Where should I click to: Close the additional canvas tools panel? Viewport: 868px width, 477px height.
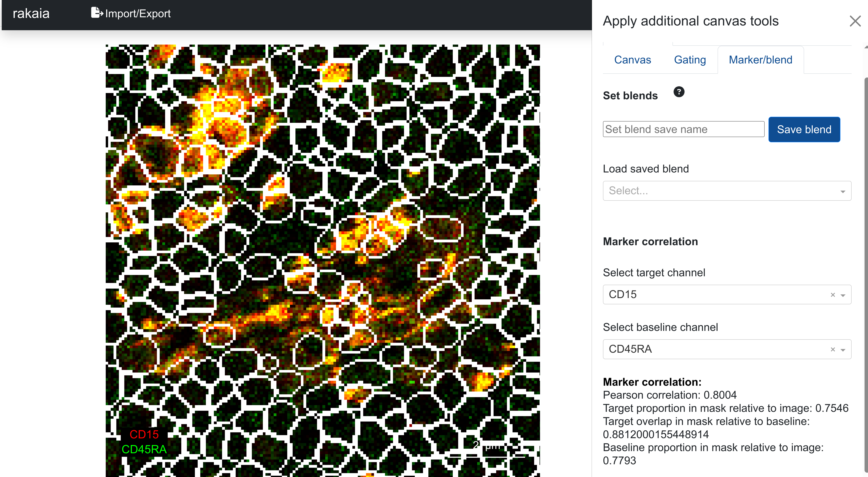pos(855,21)
